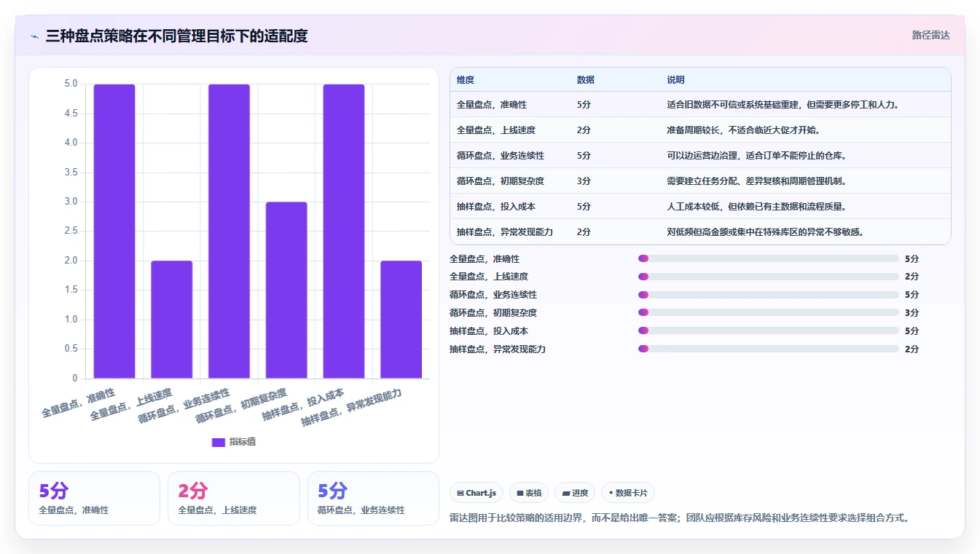This screenshot has width=980, height=554.
Task: Click progress bar for 循环盘点，业务连续性
Action: 769,295
